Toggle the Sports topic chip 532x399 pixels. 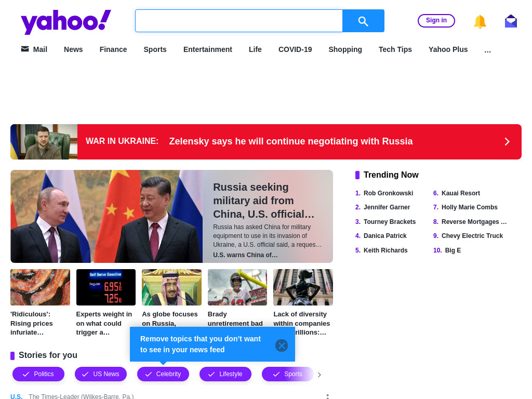pos(287,374)
